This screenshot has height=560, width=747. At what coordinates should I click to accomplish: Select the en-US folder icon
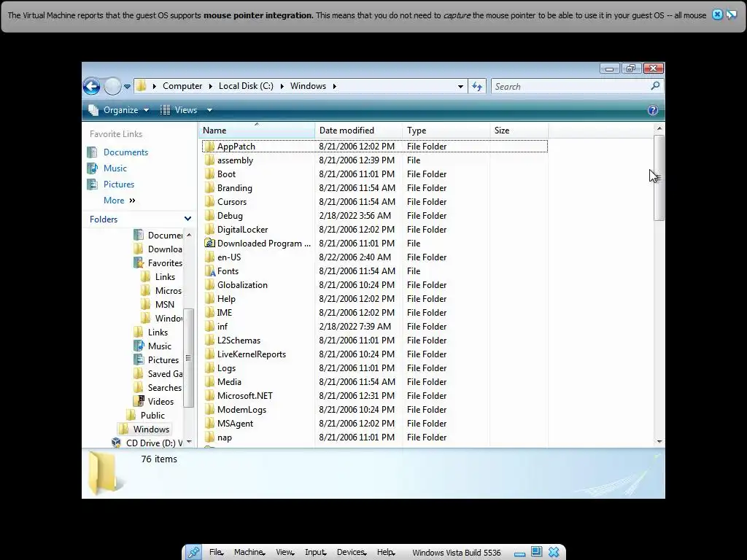209,257
